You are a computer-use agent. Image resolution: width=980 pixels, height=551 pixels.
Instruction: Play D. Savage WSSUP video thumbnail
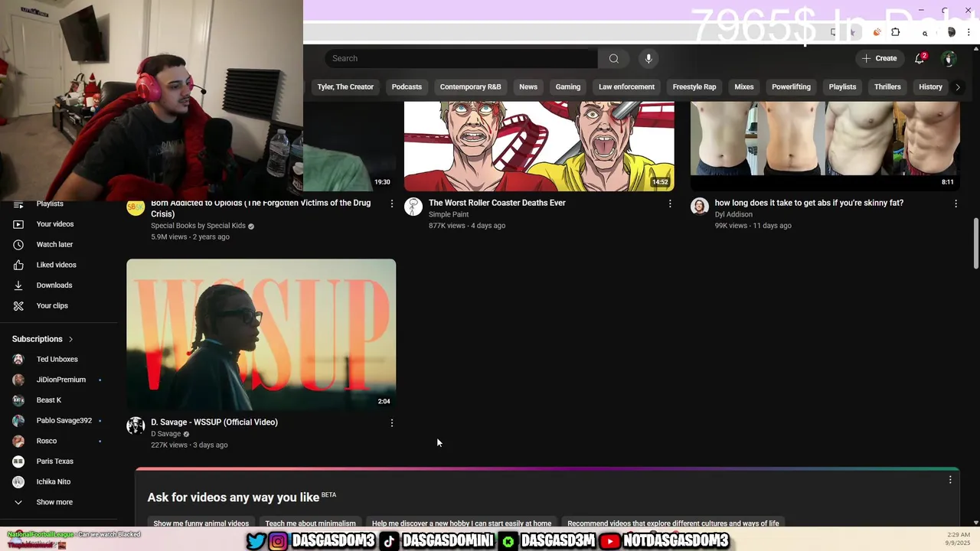click(261, 334)
